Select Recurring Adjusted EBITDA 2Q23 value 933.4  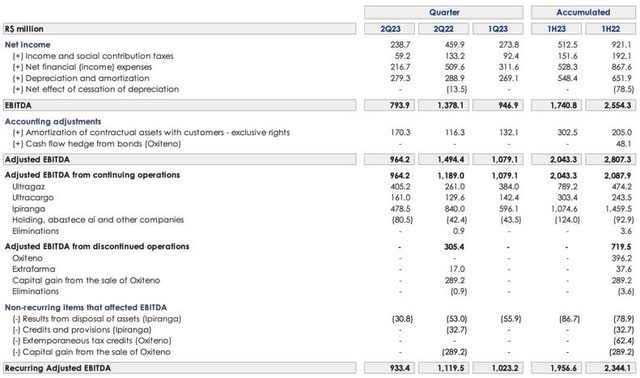399,368
